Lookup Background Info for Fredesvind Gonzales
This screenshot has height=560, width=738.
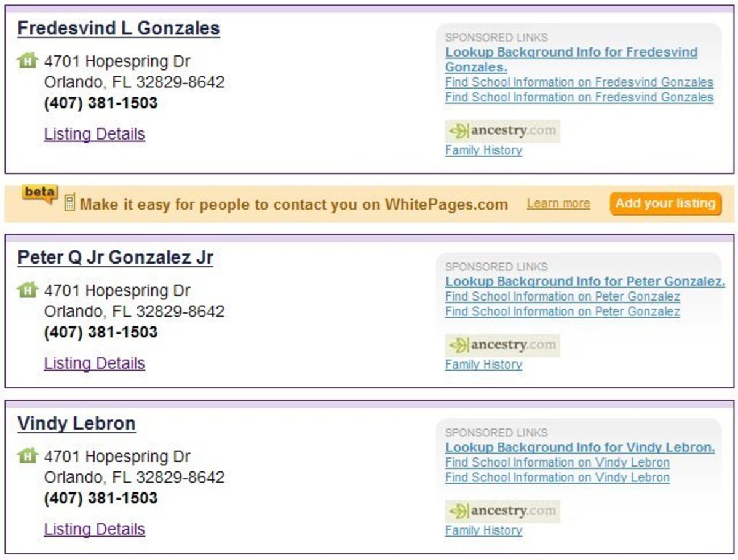click(x=571, y=53)
